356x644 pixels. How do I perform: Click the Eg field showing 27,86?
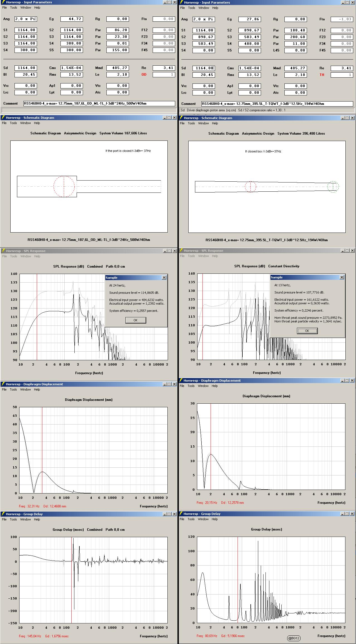[250, 19]
